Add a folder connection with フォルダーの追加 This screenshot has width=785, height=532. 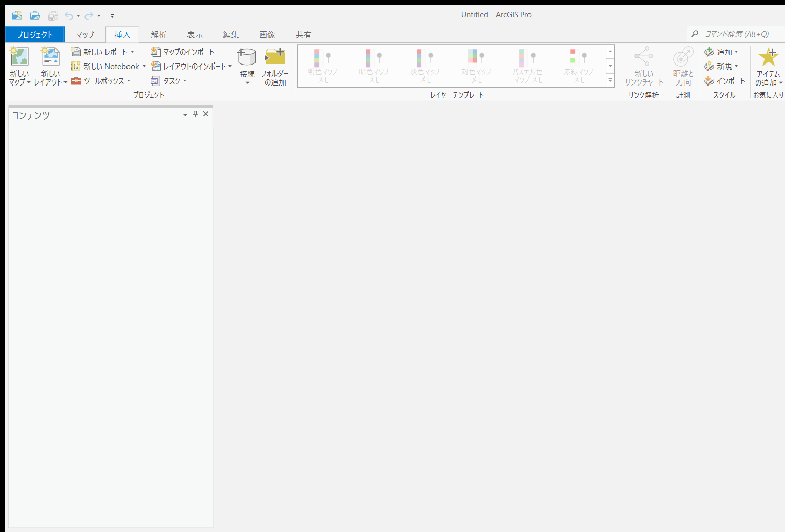pyautogui.click(x=275, y=66)
